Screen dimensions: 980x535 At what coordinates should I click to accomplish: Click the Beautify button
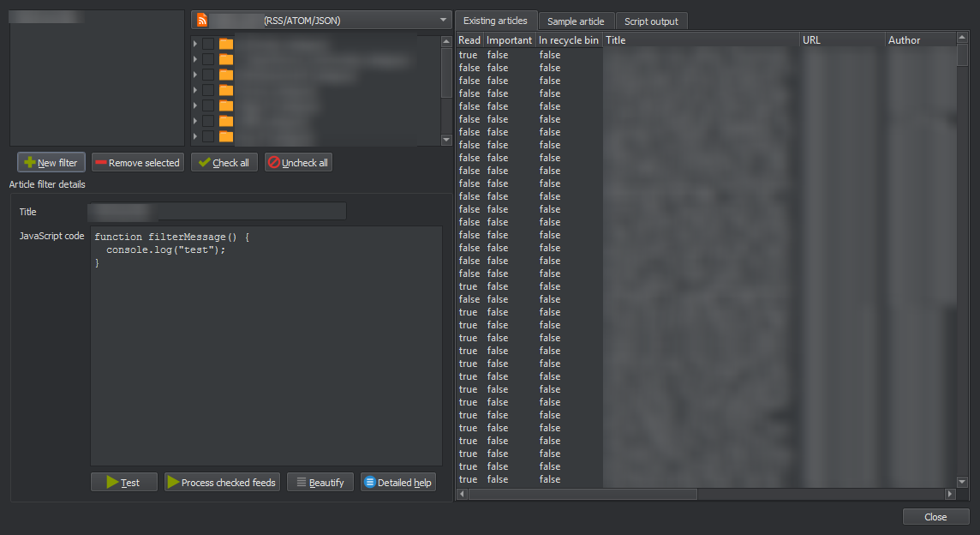(x=320, y=483)
